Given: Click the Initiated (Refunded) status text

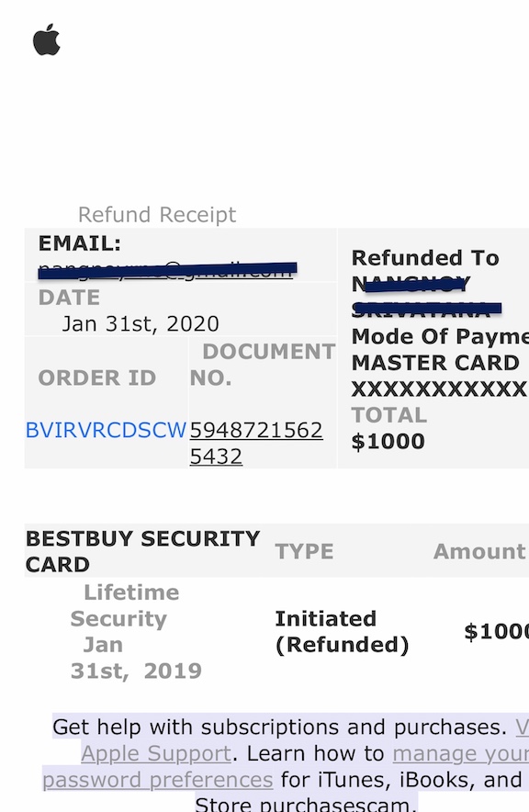Looking at the screenshot, I should [342, 631].
